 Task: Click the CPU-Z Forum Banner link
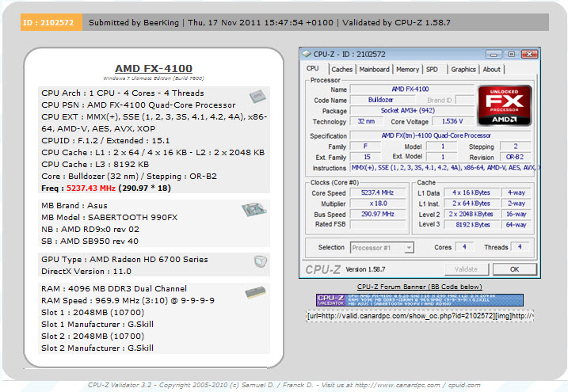420,287
